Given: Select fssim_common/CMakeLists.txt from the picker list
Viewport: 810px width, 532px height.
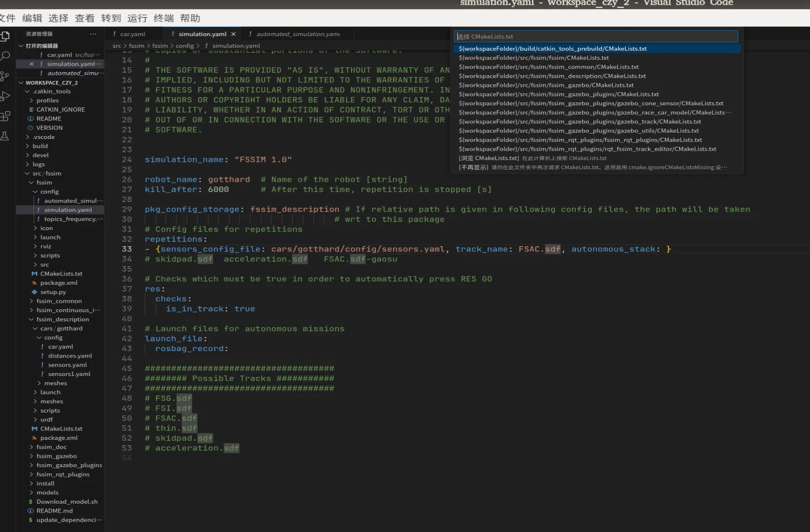Looking at the screenshot, I should (x=548, y=67).
